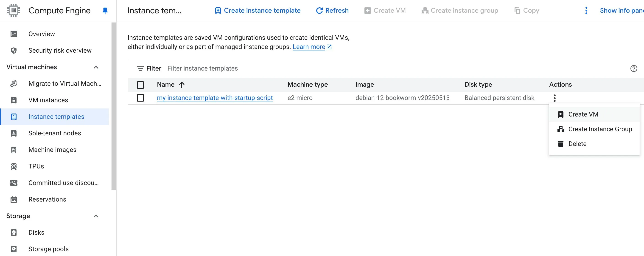Click the Balanced persistent disk cell
Image resolution: width=644 pixels, height=256 pixels.
point(499,98)
